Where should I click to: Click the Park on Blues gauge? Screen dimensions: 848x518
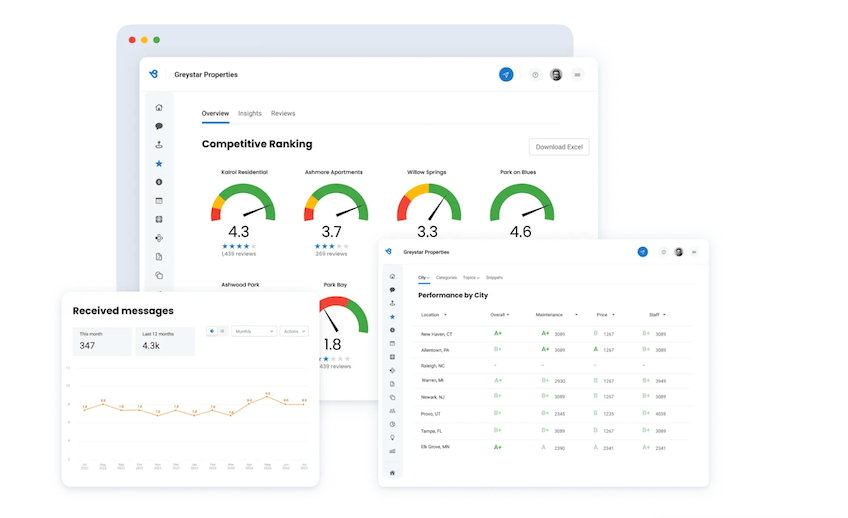522,203
